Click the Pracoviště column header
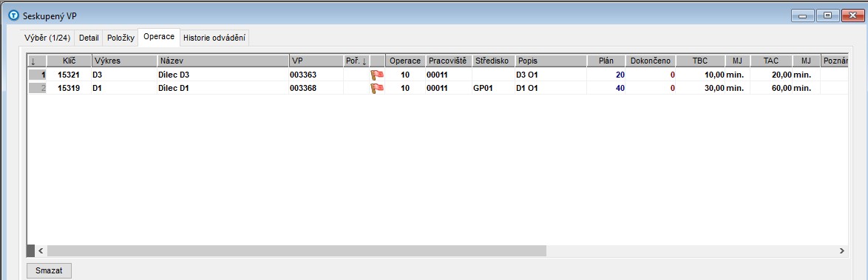 (x=448, y=61)
